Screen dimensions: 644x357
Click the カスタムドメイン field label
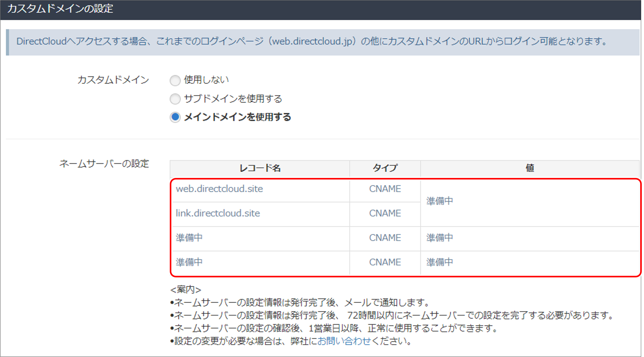pos(113,80)
